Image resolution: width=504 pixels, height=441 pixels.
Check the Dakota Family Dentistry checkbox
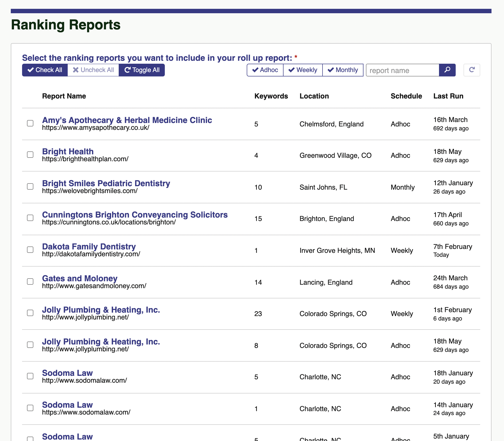[x=30, y=250]
